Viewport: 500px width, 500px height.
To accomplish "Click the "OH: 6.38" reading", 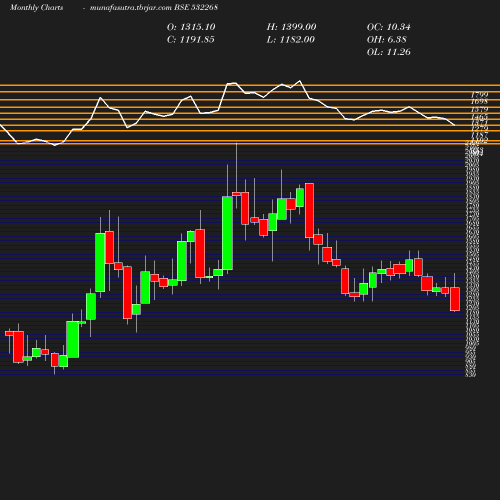I will (x=387, y=40).
